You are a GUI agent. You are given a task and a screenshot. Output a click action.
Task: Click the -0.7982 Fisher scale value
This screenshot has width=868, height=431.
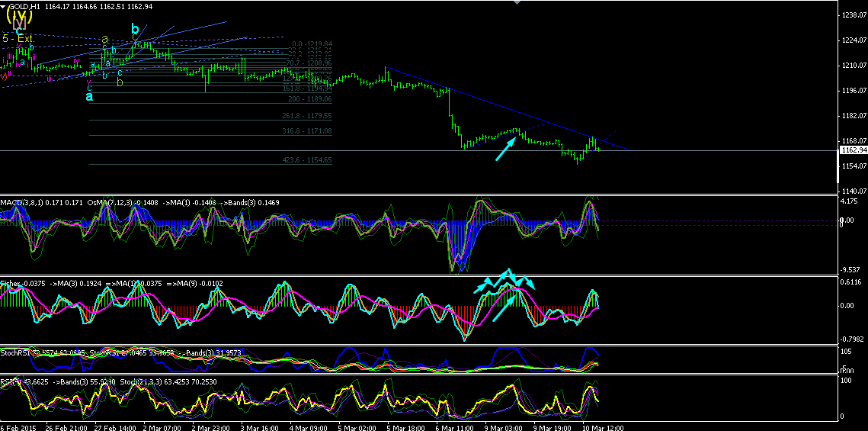click(853, 339)
